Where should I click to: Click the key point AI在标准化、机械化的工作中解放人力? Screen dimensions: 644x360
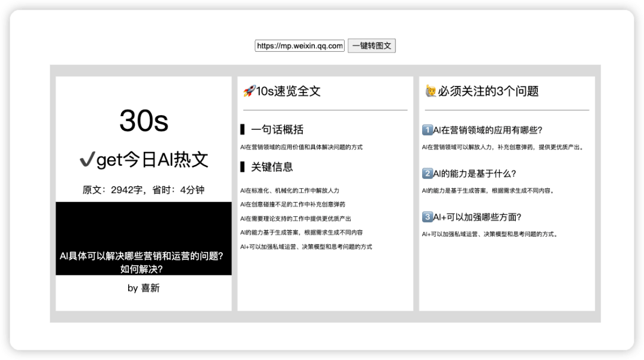pyautogui.click(x=289, y=191)
